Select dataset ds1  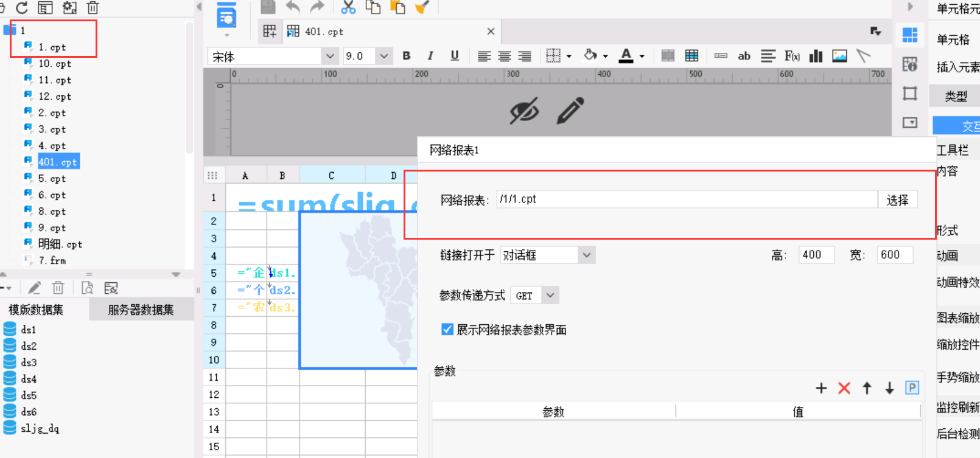pos(28,330)
